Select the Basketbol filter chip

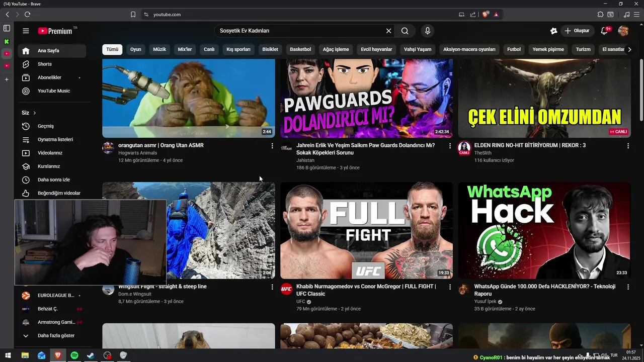tap(300, 49)
